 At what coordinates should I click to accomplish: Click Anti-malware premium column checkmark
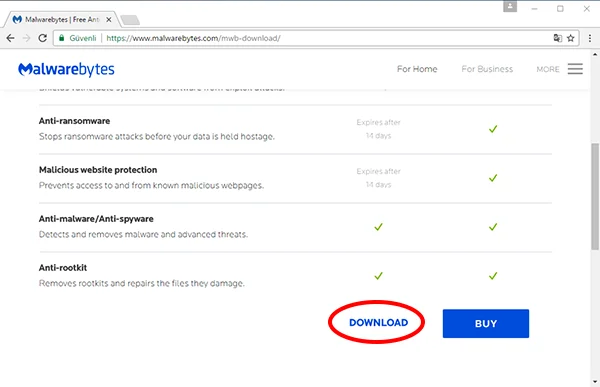[x=493, y=227]
